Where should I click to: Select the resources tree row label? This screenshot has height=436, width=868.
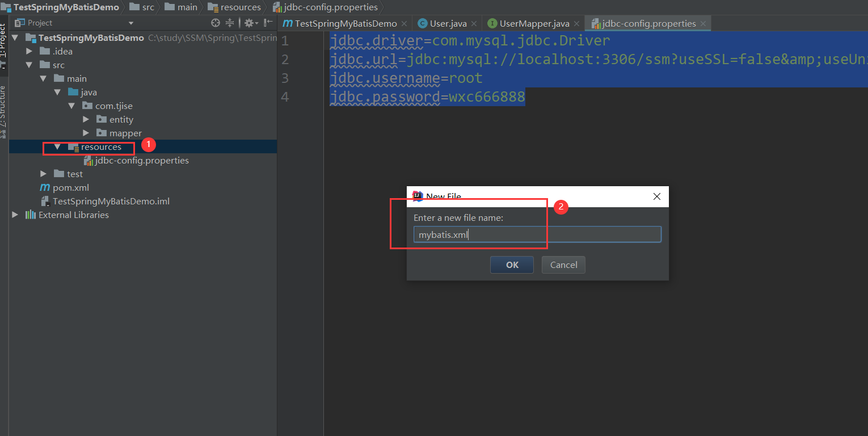click(101, 147)
